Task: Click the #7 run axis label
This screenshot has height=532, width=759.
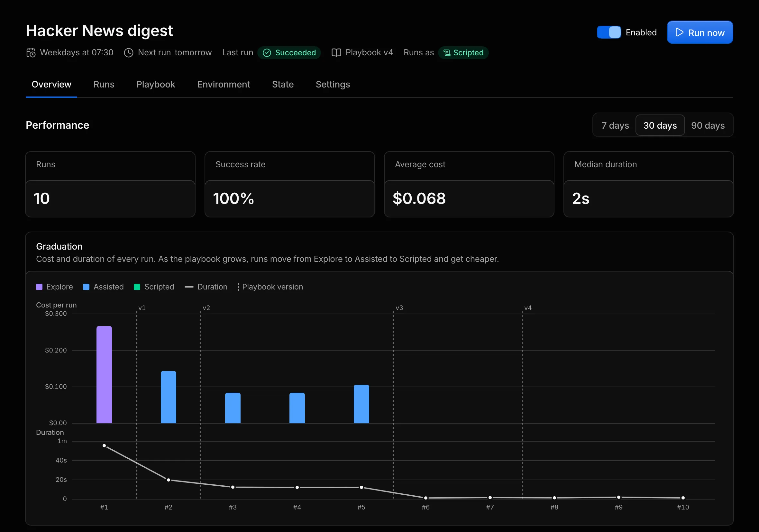Action: click(x=490, y=507)
